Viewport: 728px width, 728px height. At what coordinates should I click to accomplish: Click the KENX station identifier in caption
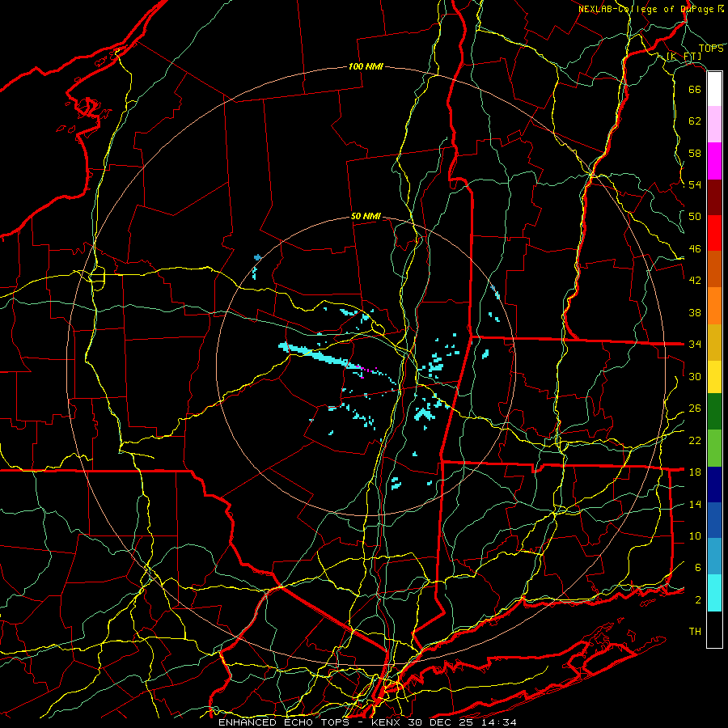coord(387,722)
